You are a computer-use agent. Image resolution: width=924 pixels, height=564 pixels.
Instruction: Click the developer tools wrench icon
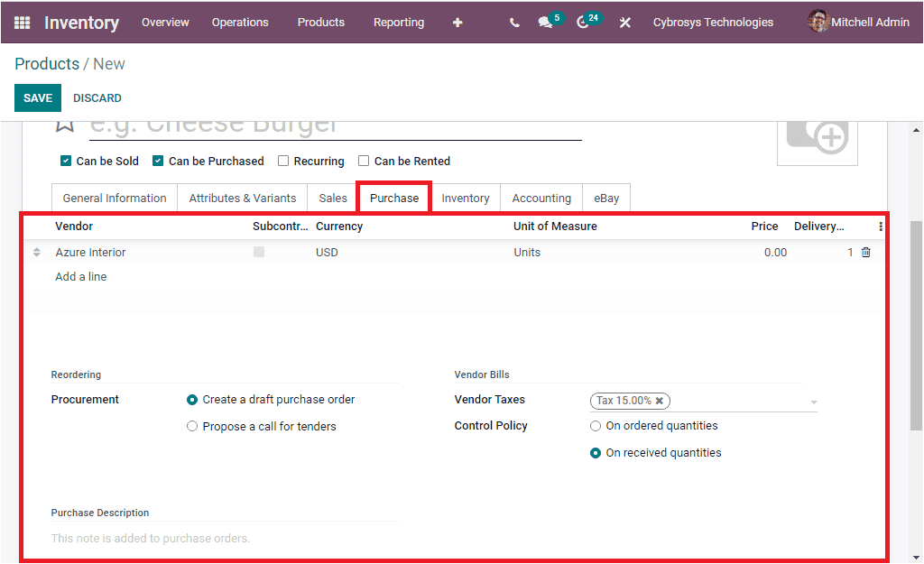(624, 23)
